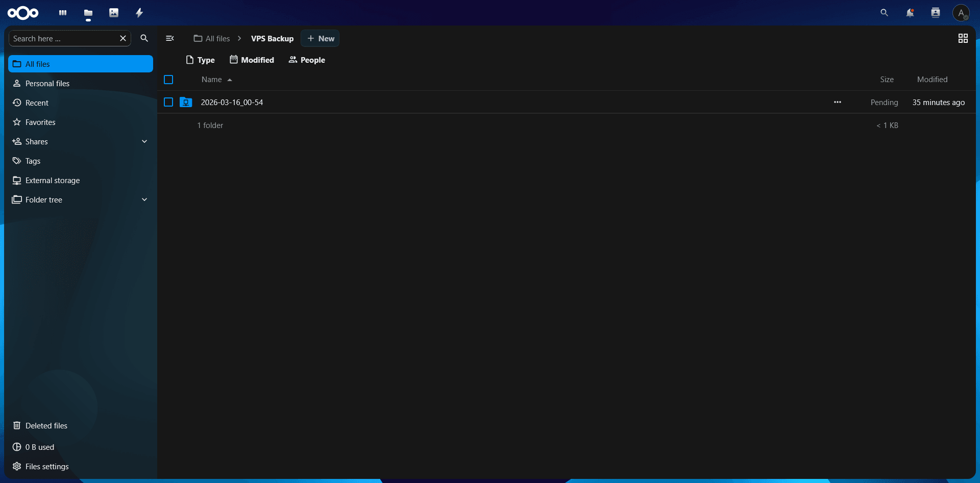Open the Contacts search icon in top bar
Screen dimensions: 980x483
click(x=936, y=13)
